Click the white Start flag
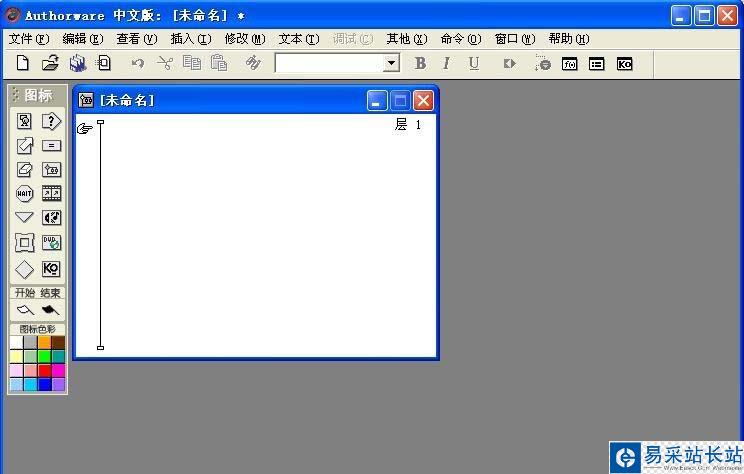744x474 pixels. 25,310
